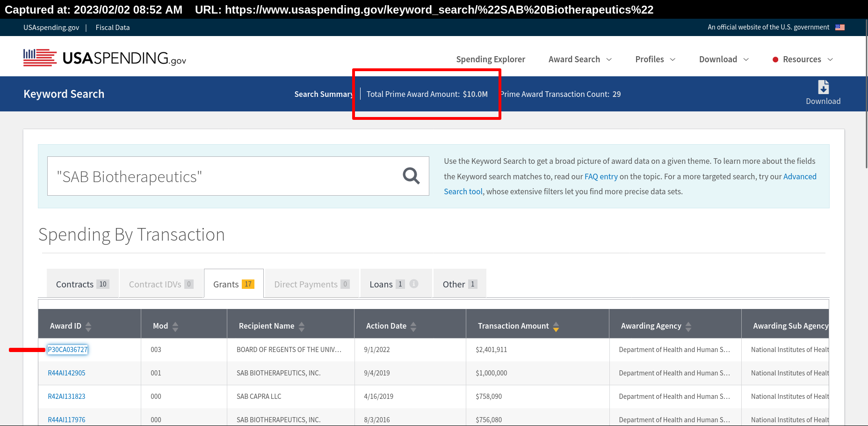868x426 pixels.
Task: Sort by Awarding Agency arrows
Action: tap(688, 326)
